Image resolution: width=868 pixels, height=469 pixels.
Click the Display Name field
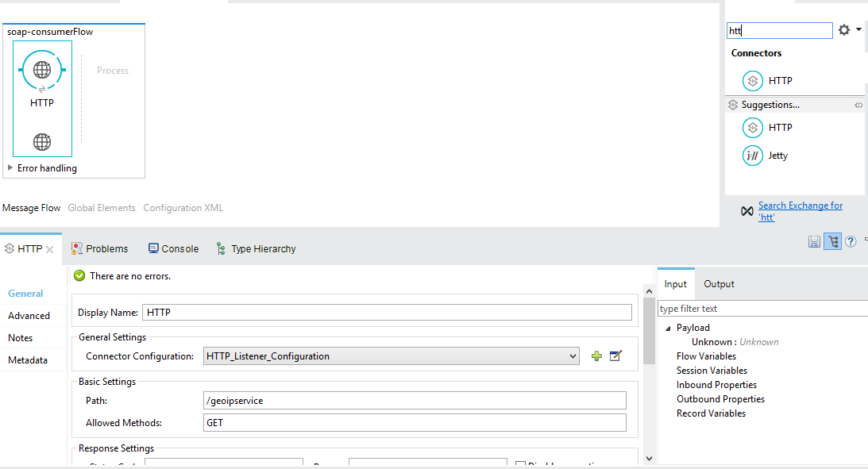coord(387,313)
